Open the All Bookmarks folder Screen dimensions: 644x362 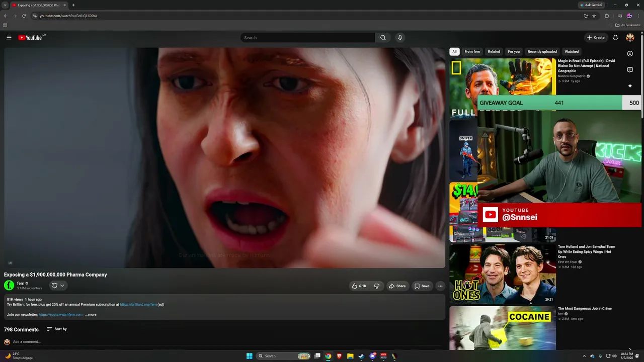tap(628, 25)
